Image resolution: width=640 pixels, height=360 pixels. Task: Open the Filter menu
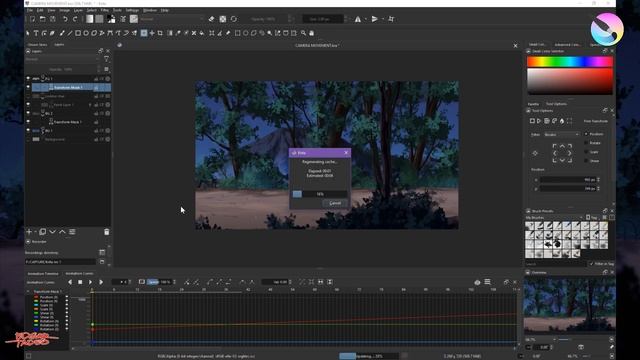tap(105, 10)
